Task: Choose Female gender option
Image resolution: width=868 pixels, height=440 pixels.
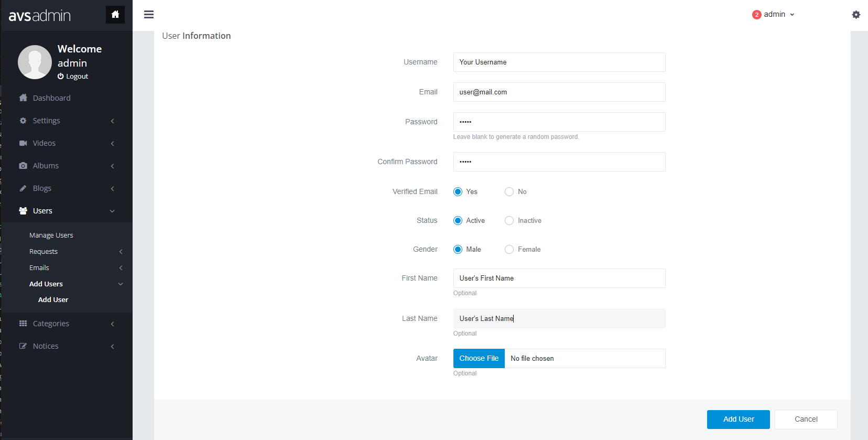Action: (509, 249)
